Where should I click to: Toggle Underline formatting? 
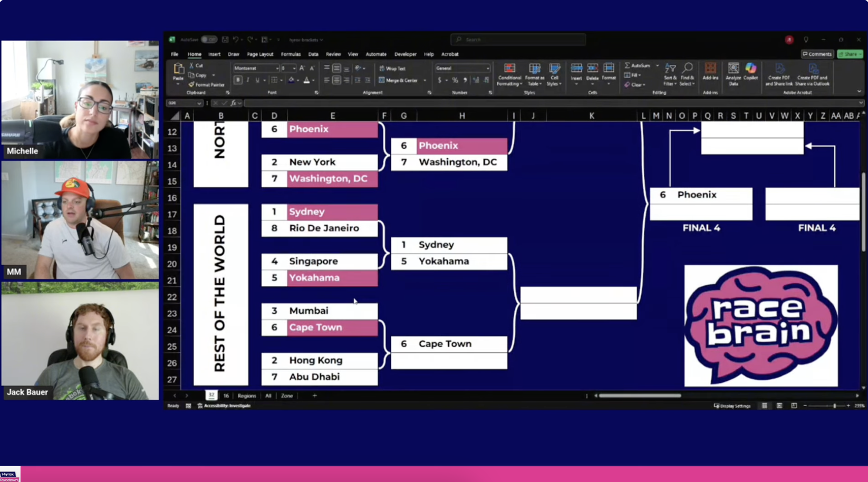[x=257, y=80]
